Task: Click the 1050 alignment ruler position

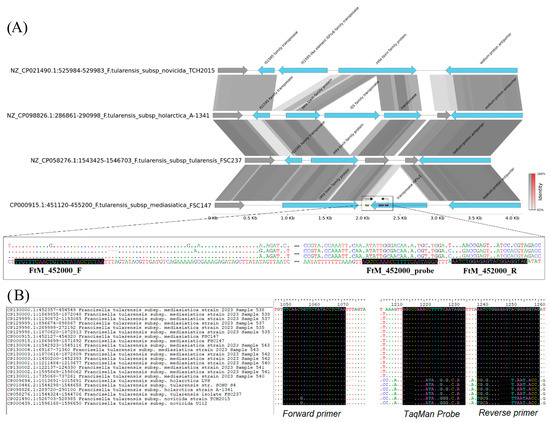Action: pos(287,304)
